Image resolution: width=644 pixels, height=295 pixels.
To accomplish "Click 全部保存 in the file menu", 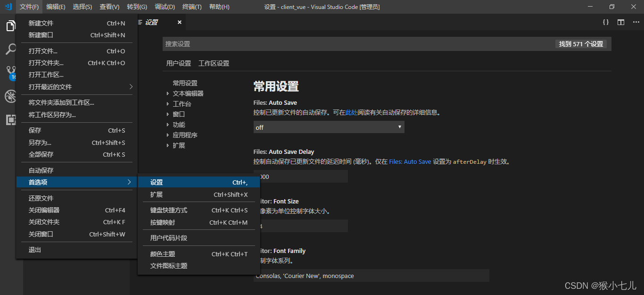I will pos(77,154).
